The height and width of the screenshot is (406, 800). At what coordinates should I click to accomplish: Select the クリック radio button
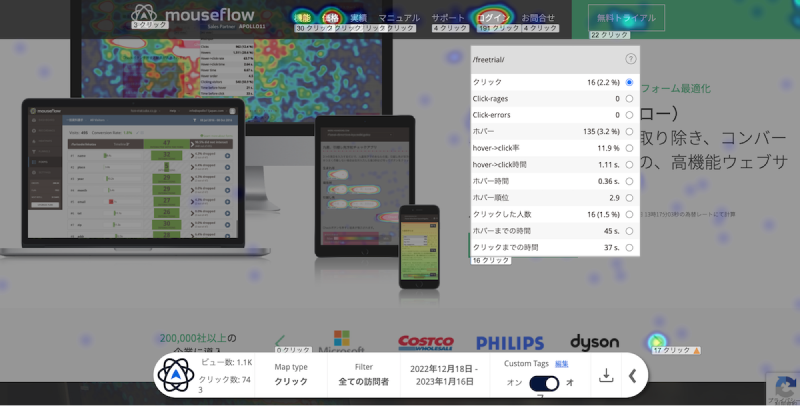(629, 82)
